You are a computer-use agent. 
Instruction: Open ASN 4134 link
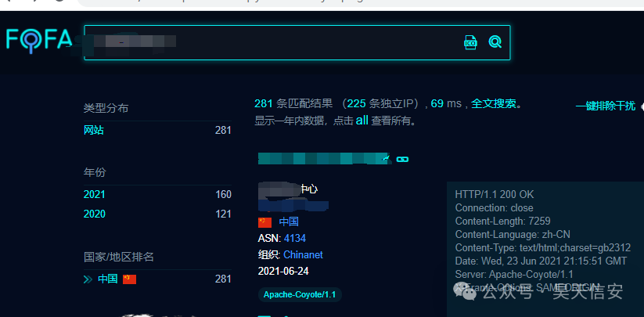tap(295, 238)
